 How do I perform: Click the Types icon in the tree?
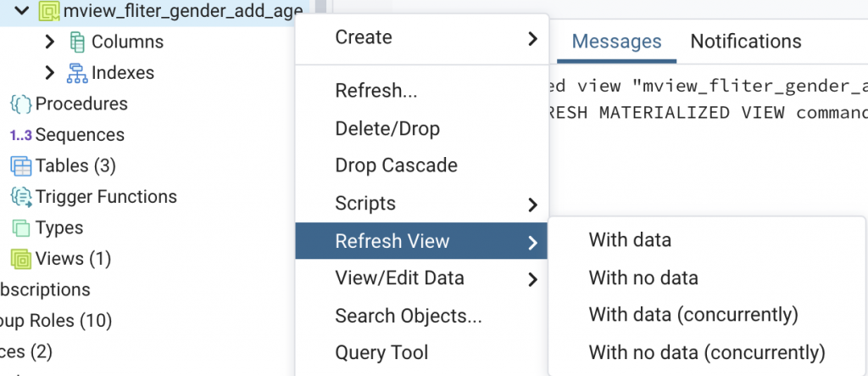[x=21, y=227]
